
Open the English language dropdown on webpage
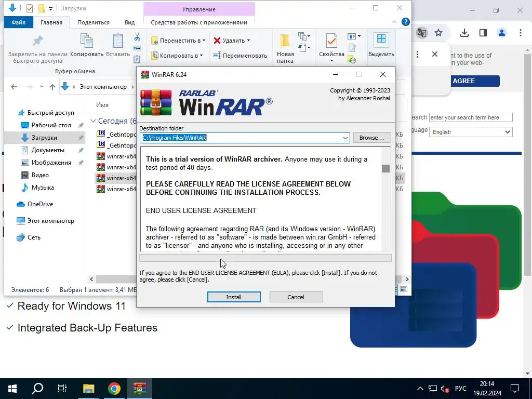pos(471,132)
